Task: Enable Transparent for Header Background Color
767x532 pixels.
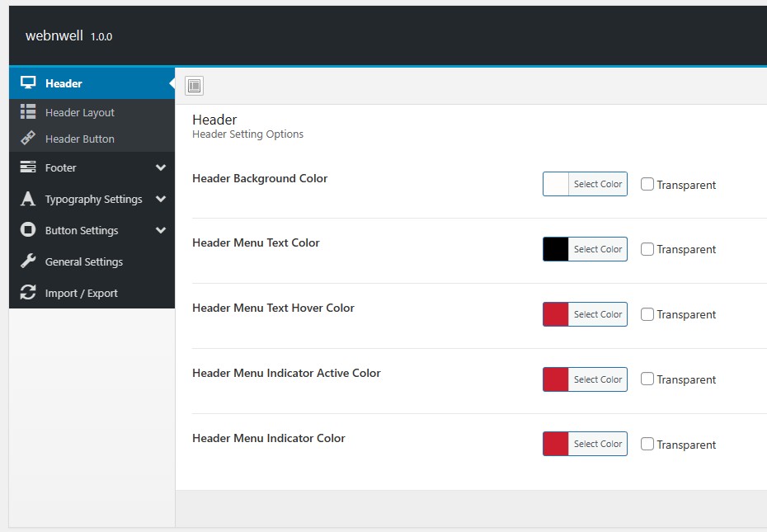Action: click(647, 184)
